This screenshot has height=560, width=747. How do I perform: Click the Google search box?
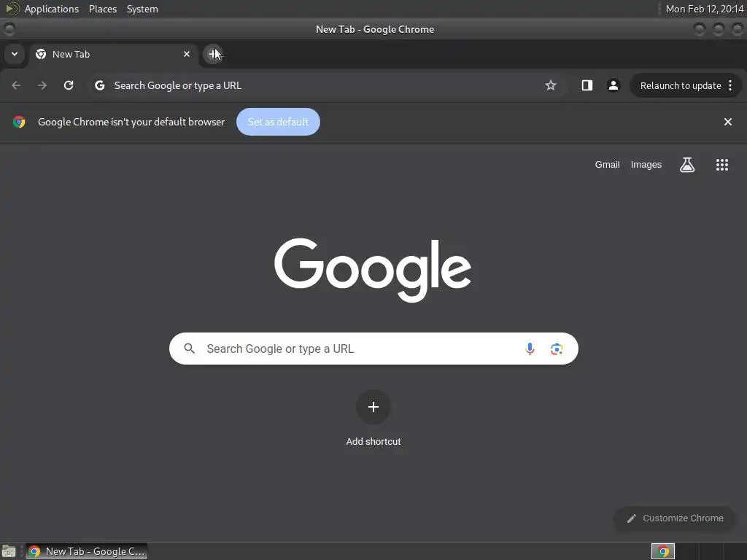pyautogui.click(x=373, y=349)
